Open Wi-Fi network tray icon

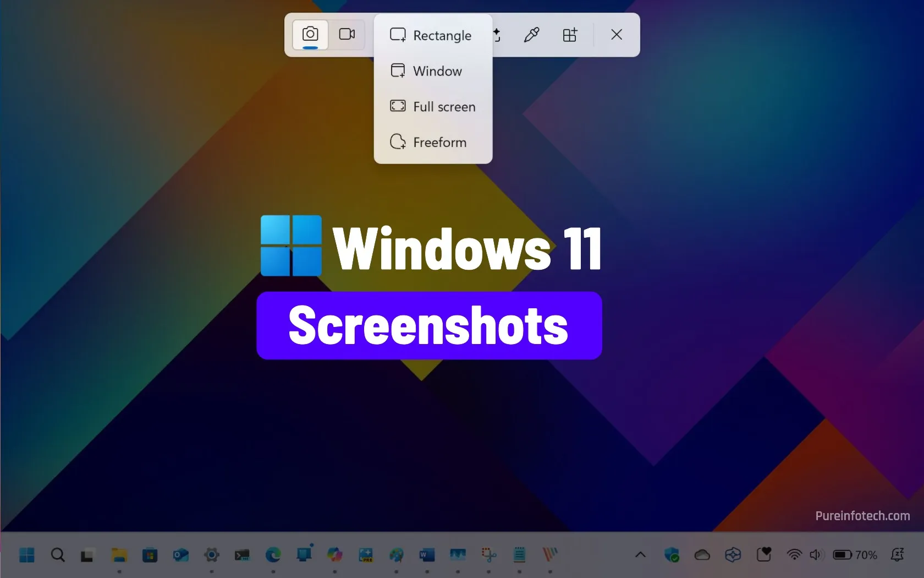[794, 555]
